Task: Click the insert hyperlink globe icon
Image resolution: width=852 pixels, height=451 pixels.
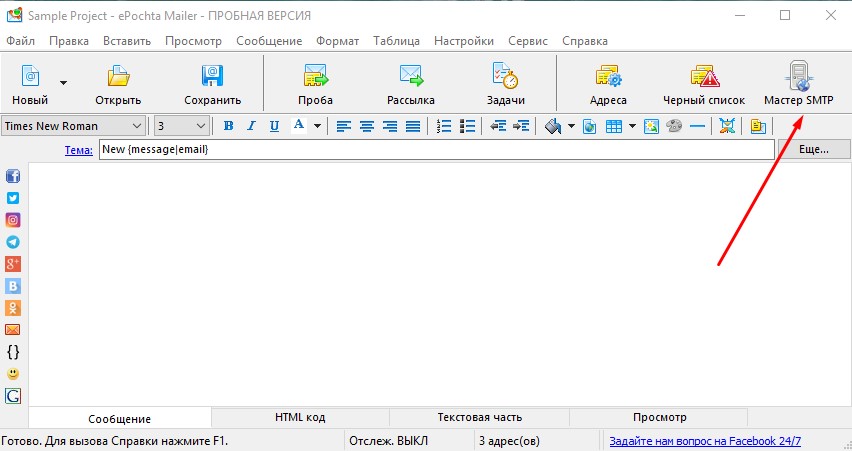Action: pyautogui.click(x=589, y=127)
